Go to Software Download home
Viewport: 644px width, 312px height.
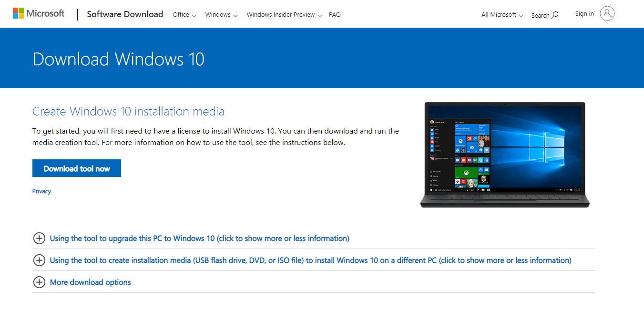point(125,14)
